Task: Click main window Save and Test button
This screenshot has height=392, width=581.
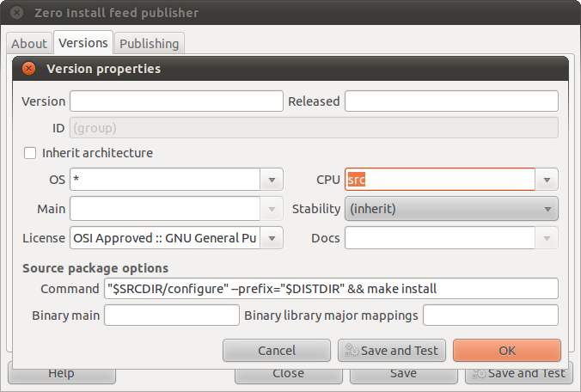Action: tap(519, 376)
